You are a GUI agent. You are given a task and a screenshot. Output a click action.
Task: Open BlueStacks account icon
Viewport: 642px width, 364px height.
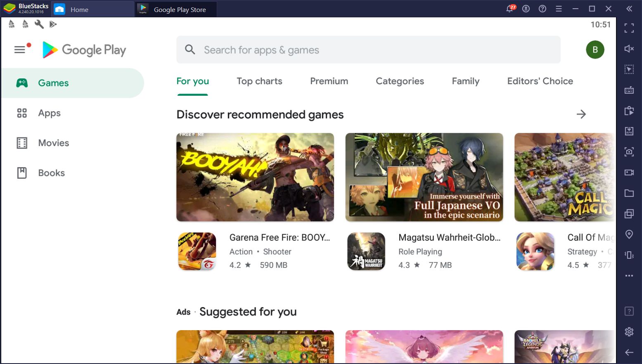[526, 9]
